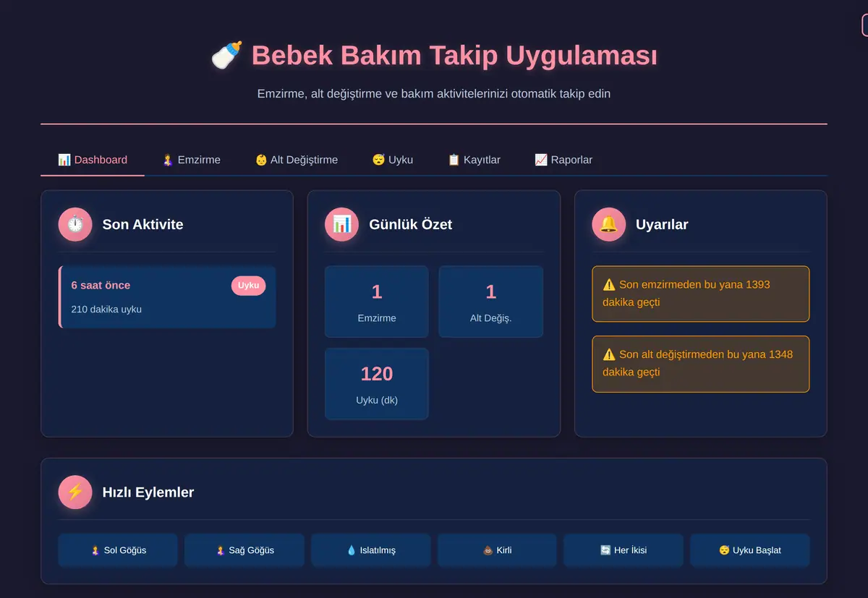This screenshot has width=868, height=598.
Task: Click the 210 dakika uyku text
Action: (x=106, y=309)
